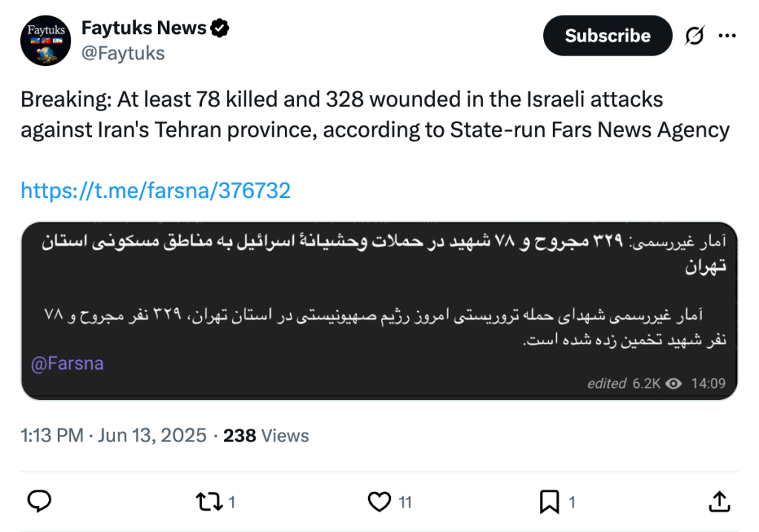Click the @Faytuks handle
This screenshot has width=759, height=532.
(x=123, y=53)
